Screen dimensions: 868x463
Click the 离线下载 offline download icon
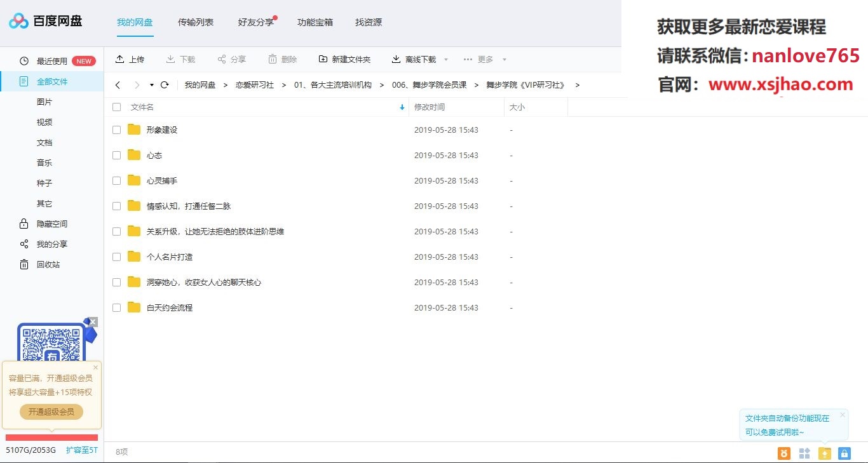pyautogui.click(x=396, y=59)
